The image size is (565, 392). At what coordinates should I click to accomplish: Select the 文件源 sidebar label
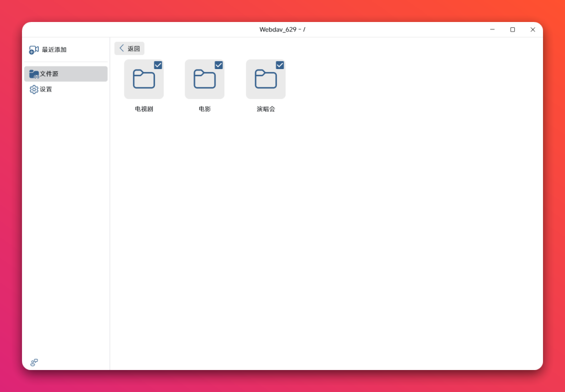click(49, 74)
